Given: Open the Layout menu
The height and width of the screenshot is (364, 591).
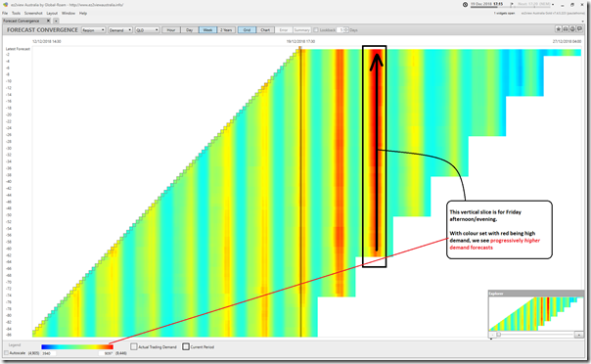Looking at the screenshot, I should [52, 13].
